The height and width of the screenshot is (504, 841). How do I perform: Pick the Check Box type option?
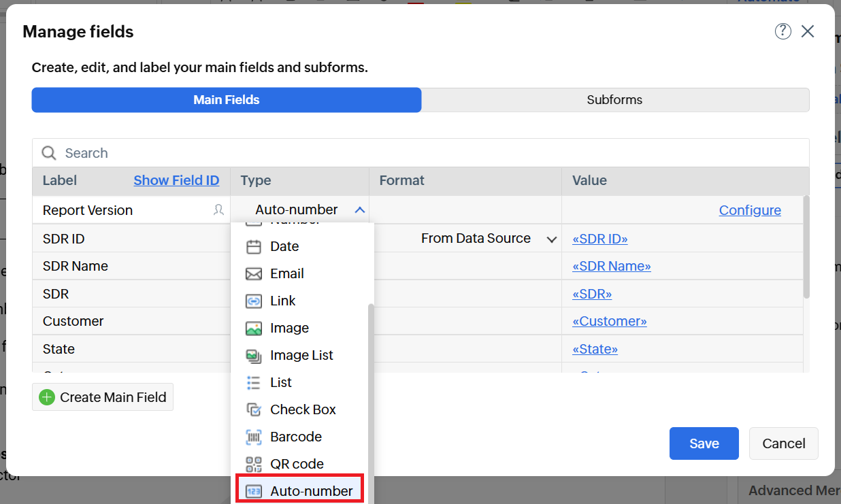pos(302,409)
